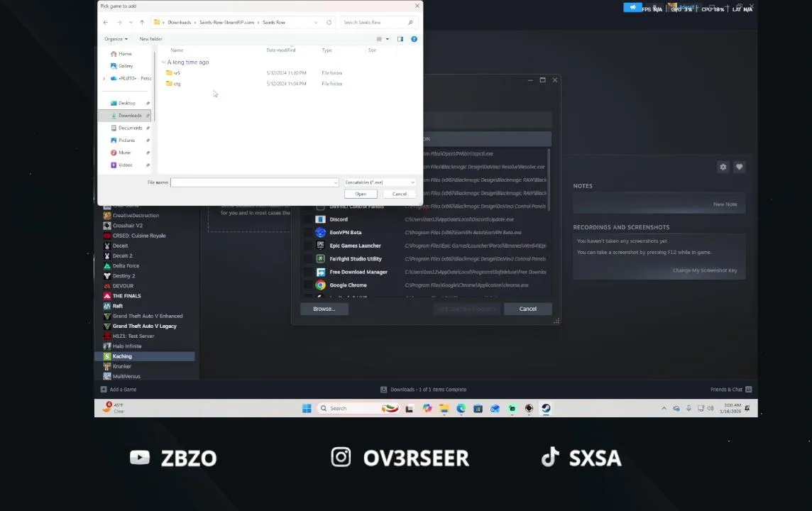Open Windows Start menu
812x511 pixels.
click(x=307, y=409)
